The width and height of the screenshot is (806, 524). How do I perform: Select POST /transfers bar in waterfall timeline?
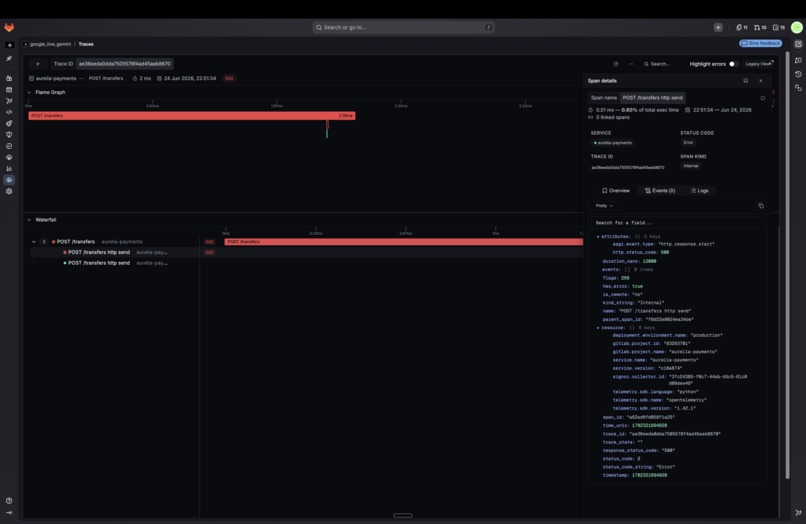click(x=404, y=242)
